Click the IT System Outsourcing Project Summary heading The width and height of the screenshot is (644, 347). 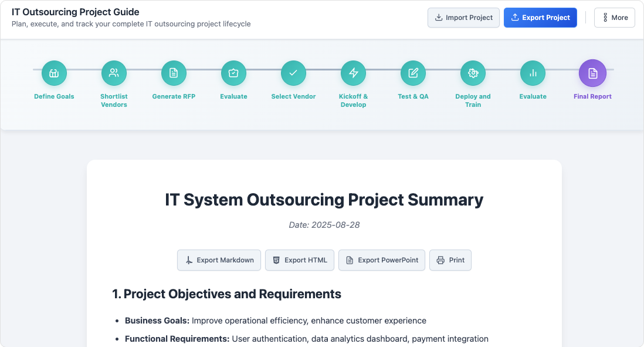[324, 200]
